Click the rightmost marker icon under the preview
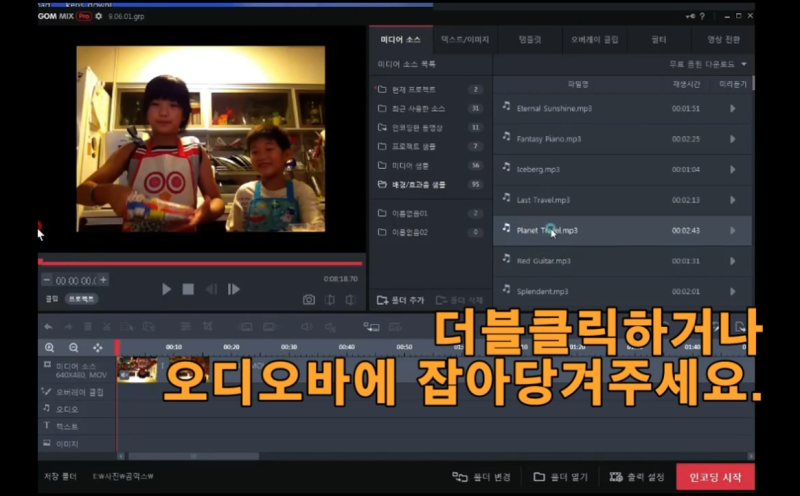Viewport: 800px width, 496px height. 351,300
